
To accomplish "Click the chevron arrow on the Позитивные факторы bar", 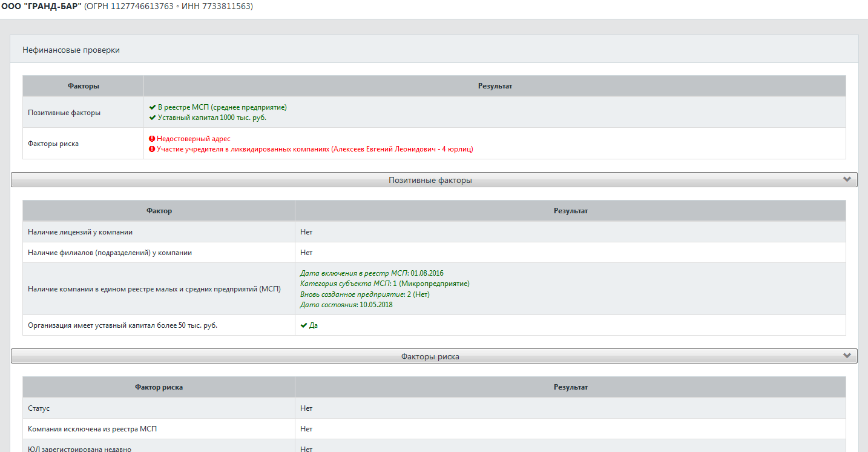I will click(x=847, y=179).
